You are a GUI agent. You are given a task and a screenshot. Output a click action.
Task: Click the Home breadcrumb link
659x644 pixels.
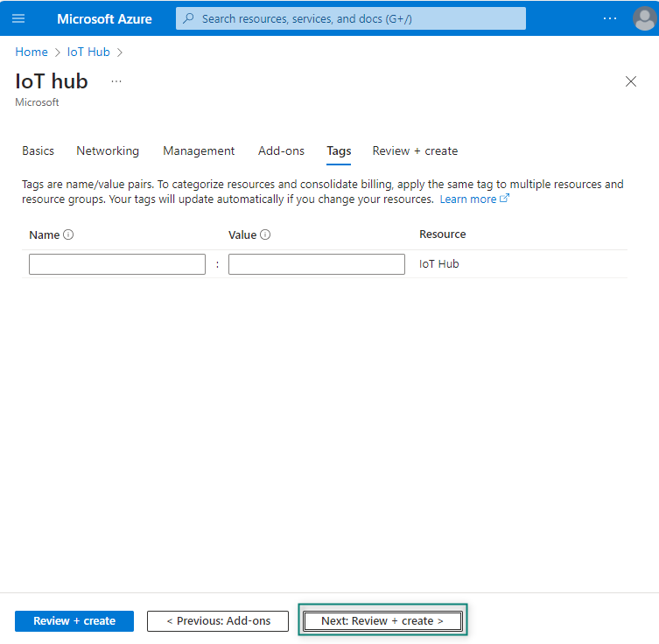(32, 52)
